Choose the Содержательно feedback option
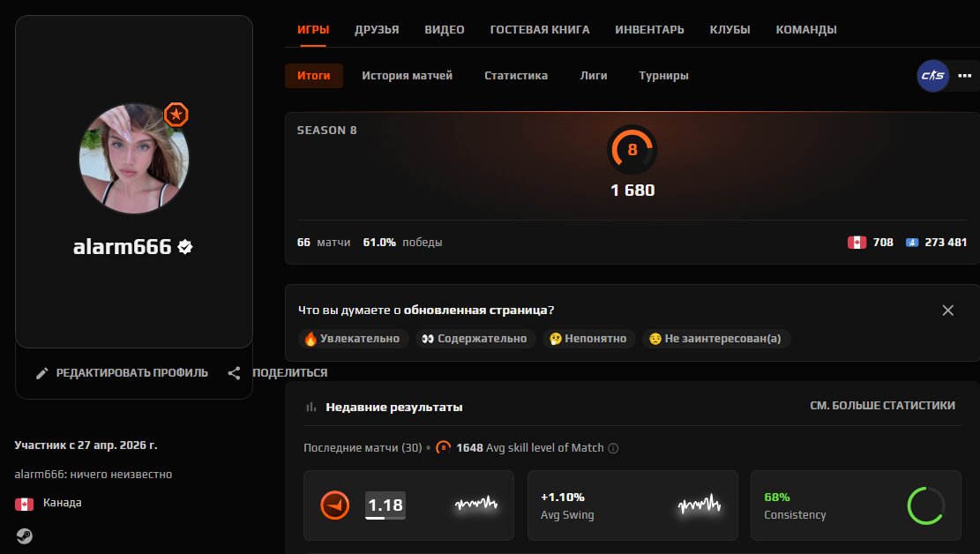The image size is (980, 554). pyautogui.click(x=475, y=338)
